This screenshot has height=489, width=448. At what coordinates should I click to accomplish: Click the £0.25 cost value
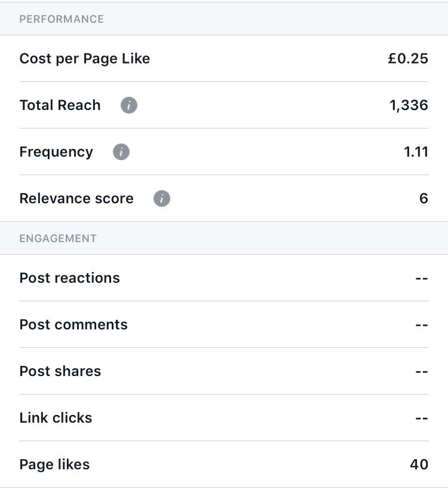408,59
